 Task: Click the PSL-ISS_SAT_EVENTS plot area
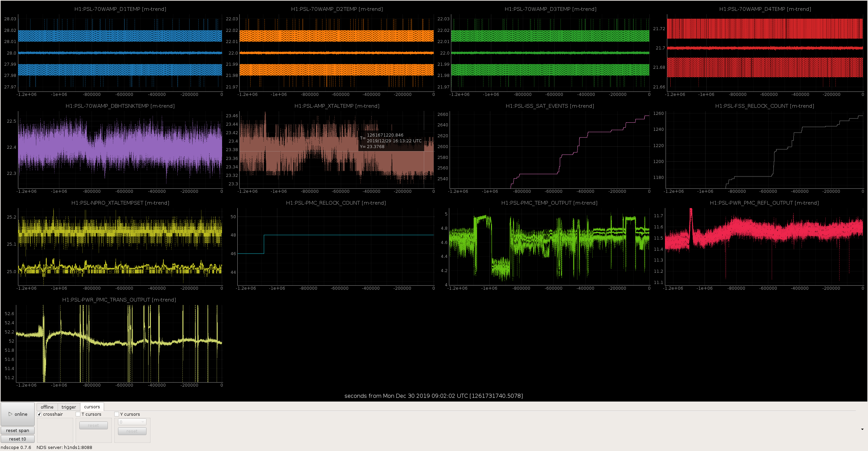[549, 150]
